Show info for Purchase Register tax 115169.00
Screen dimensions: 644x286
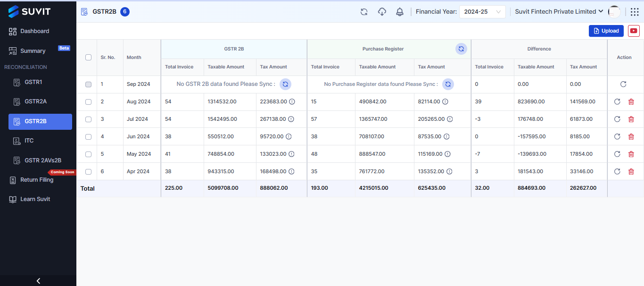coord(447,154)
